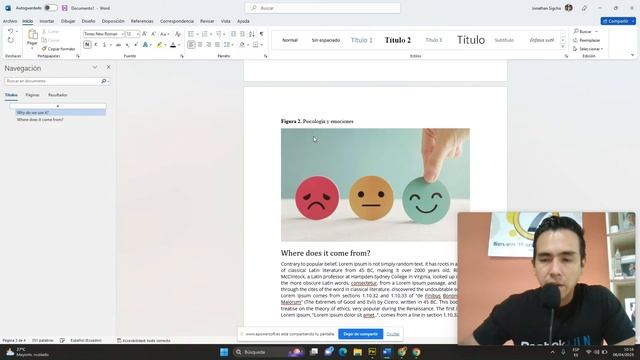Screen dimensions: 640x360
Task: Toggle bold N formatting
Action: (x=87, y=45)
